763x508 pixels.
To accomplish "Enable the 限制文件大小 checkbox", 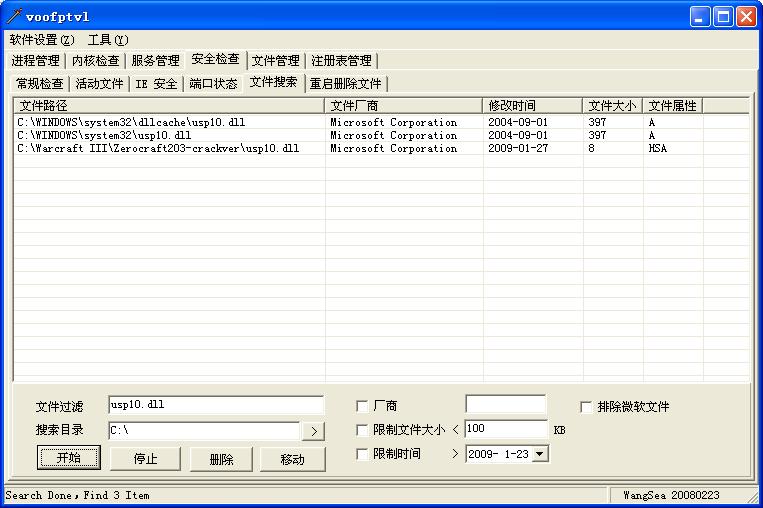I will pos(362,430).
